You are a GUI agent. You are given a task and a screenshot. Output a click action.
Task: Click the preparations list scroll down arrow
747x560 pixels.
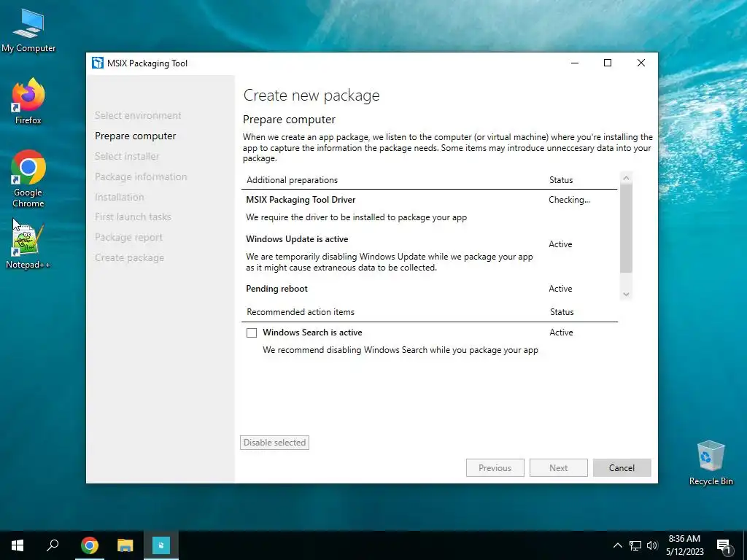[x=627, y=295]
